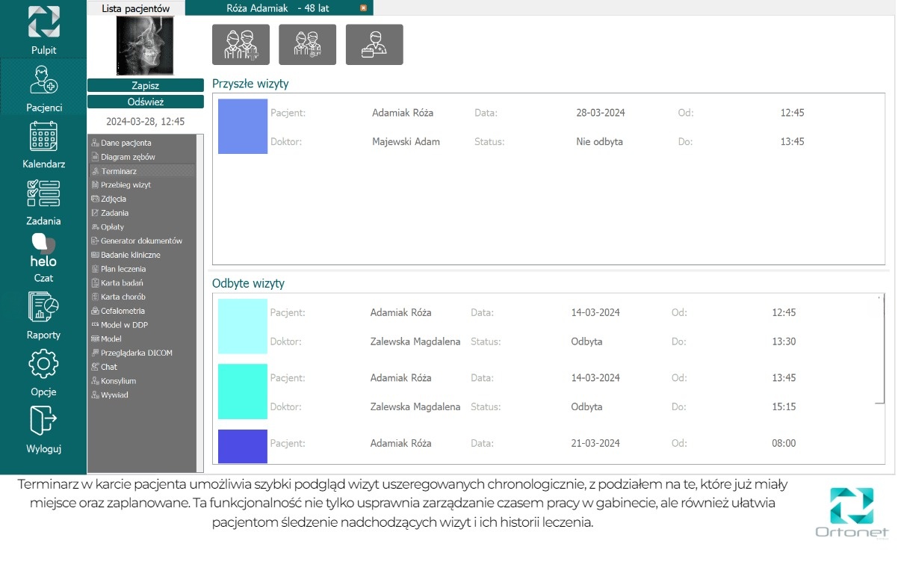This screenshot has height=588, width=904.
Task: Click the doctor-with-briefcase toolbar icon
Action: click(x=374, y=45)
